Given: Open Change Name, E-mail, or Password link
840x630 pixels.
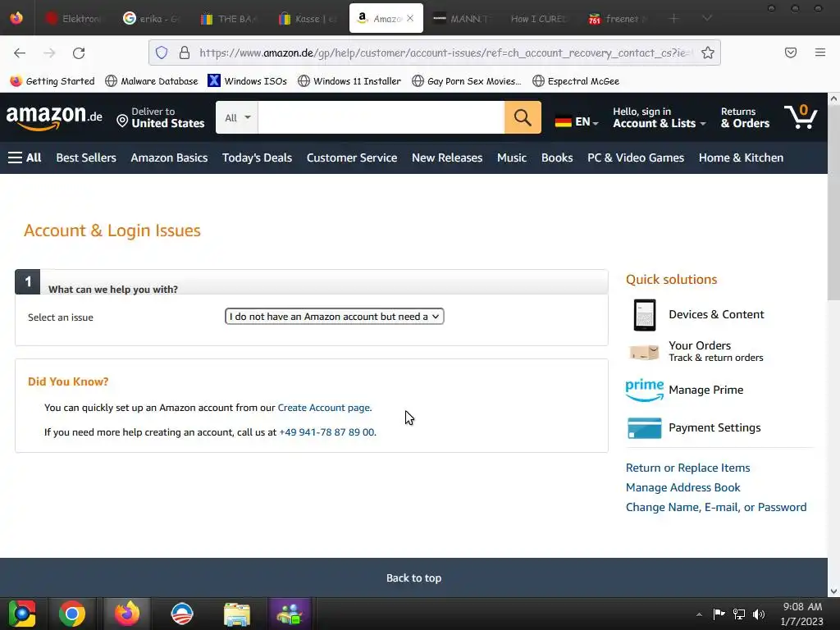Looking at the screenshot, I should (x=716, y=507).
